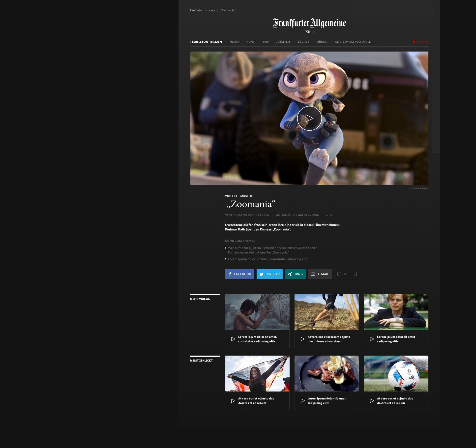The width and height of the screenshot is (476, 448).
Task: Click play icon beside 'At vero eos et accusam'
Action: pos(302,339)
